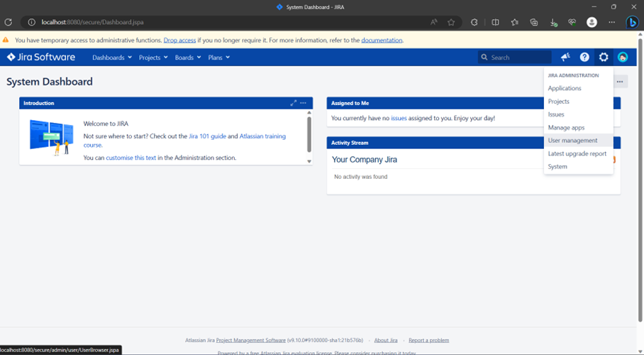The width and height of the screenshot is (644, 355).
Task: Open browser profile icon
Action: pos(592,22)
